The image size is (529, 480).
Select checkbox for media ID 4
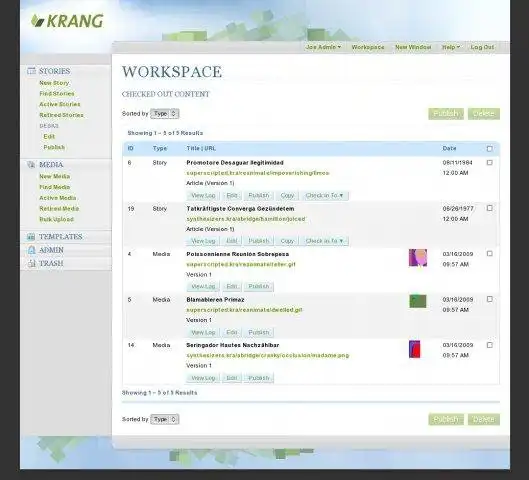pyautogui.click(x=490, y=254)
